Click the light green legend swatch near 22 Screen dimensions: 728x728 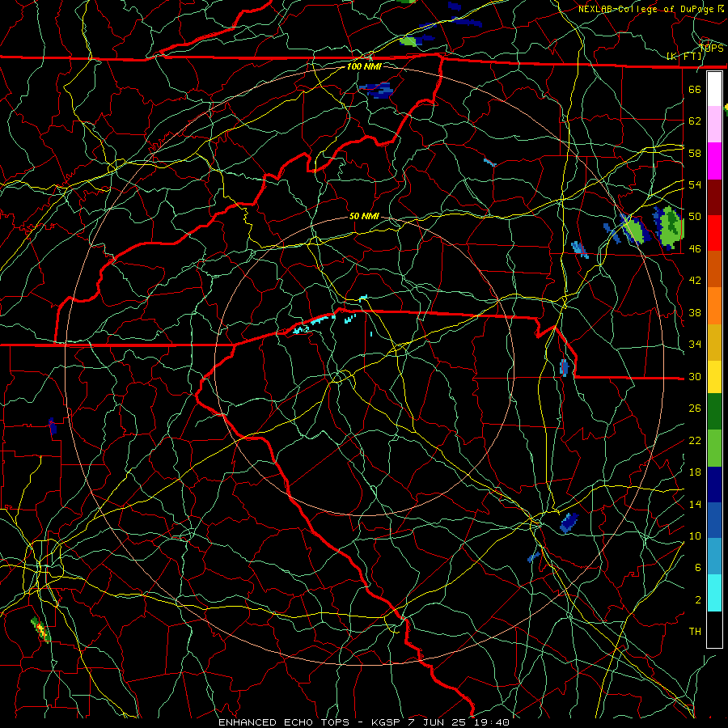(x=714, y=448)
